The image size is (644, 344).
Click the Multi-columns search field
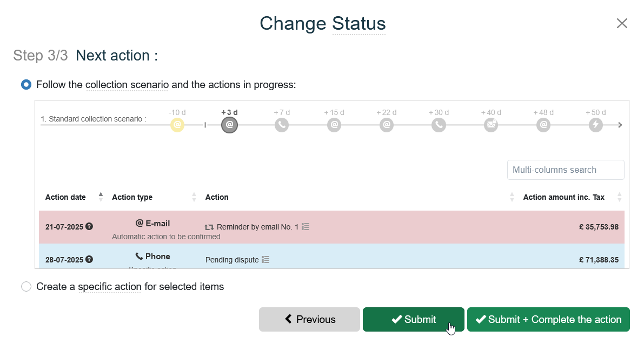[566, 170]
